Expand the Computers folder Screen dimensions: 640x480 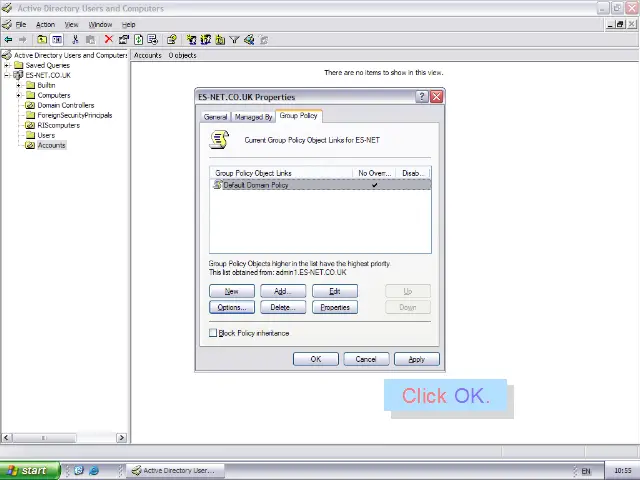coord(18,95)
